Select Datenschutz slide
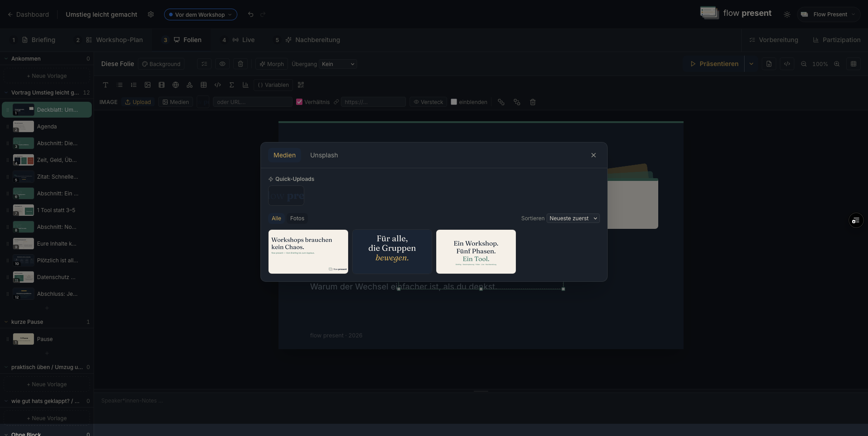This screenshot has width=868, height=436. (47, 277)
